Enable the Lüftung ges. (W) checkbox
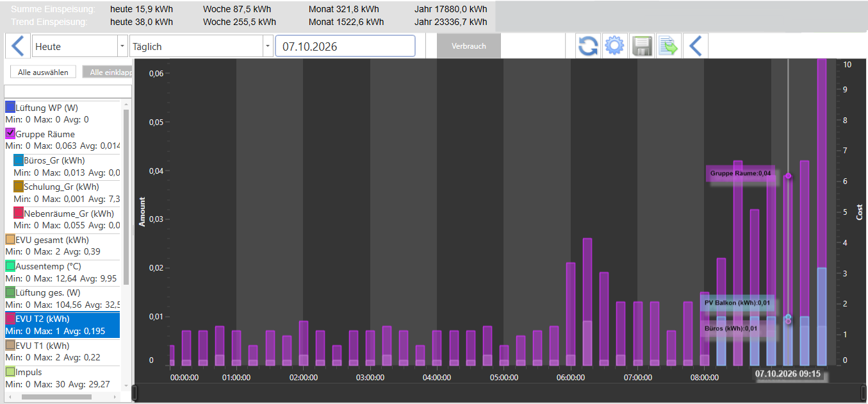The height and width of the screenshot is (404, 868). click(x=10, y=292)
